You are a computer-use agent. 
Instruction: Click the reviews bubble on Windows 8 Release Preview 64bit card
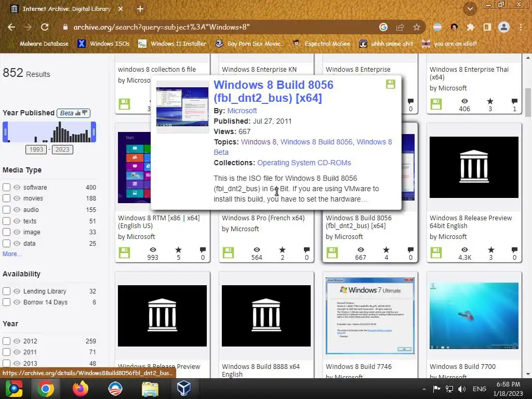point(515,250)
